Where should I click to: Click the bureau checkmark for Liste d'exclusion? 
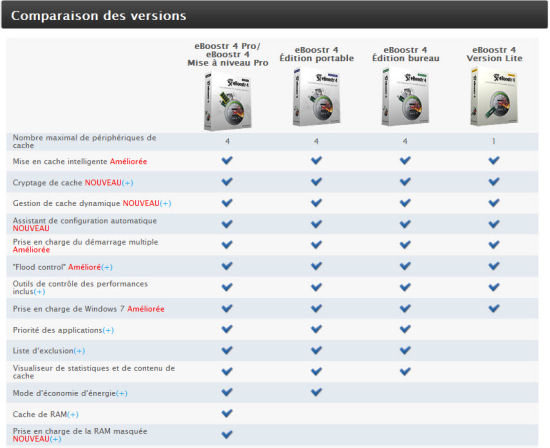(x=405, y=350)
